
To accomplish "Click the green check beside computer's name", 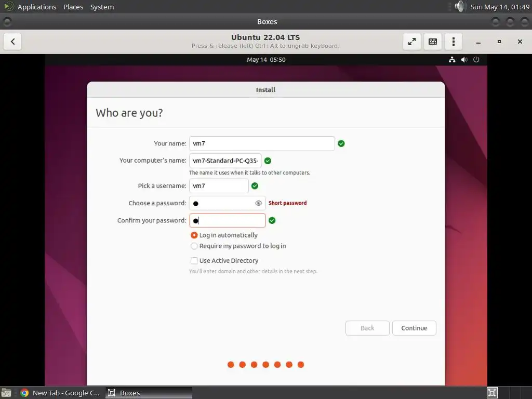I will 268,161.
